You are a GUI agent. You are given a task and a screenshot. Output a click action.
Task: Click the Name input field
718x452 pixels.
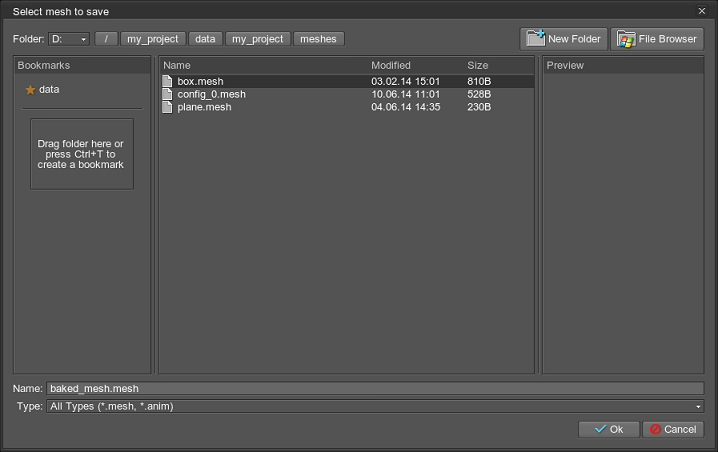(x=375, y=388)
